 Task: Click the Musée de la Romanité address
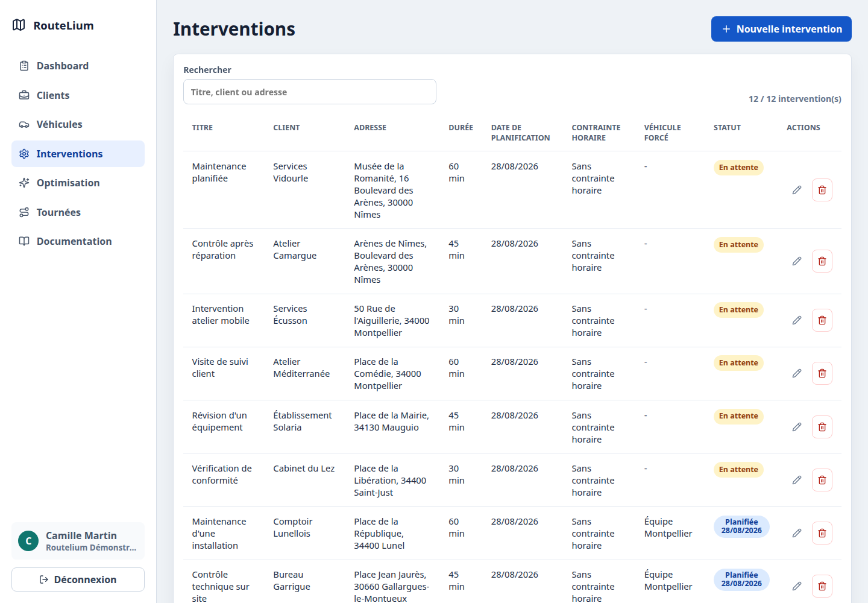(x=384, y=191)
